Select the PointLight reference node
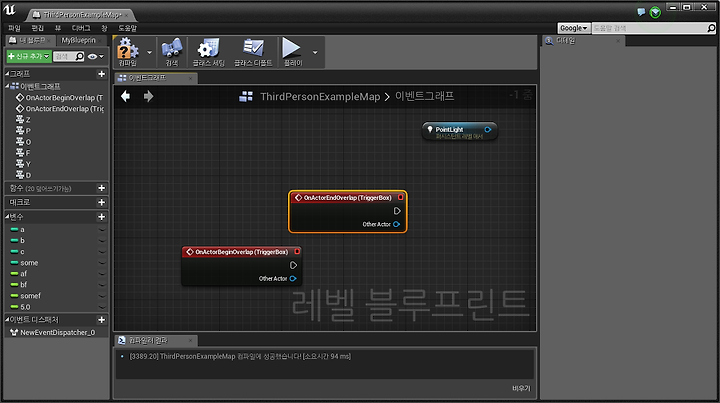This screenshot has height=403, width=720. (459, 131)
